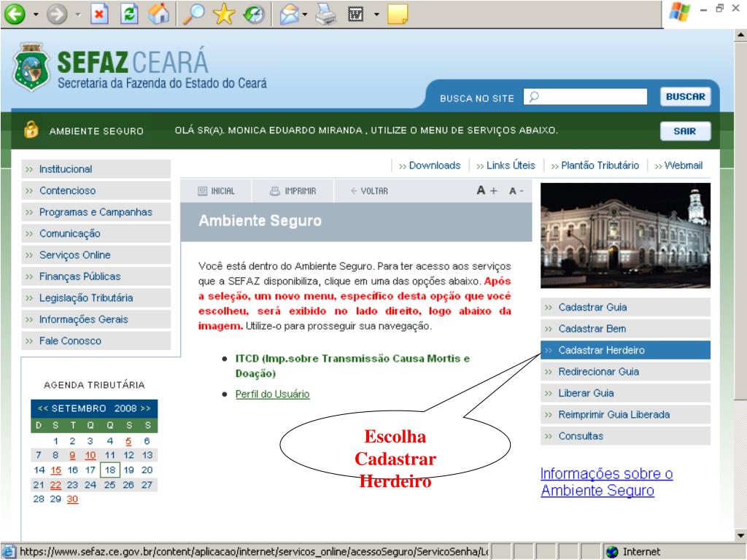Image resolution: width=747 pixels, height=560 pixels.
Task: Open Informações Gerais menu item
Action: pos(96,319)
